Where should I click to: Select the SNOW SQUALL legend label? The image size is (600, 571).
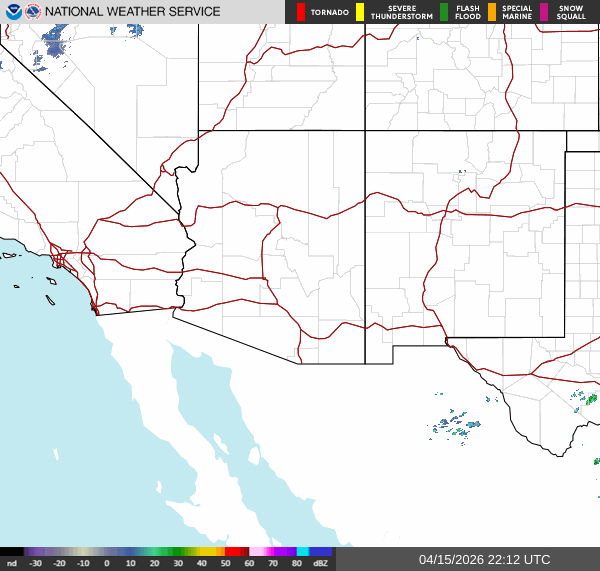571,12
